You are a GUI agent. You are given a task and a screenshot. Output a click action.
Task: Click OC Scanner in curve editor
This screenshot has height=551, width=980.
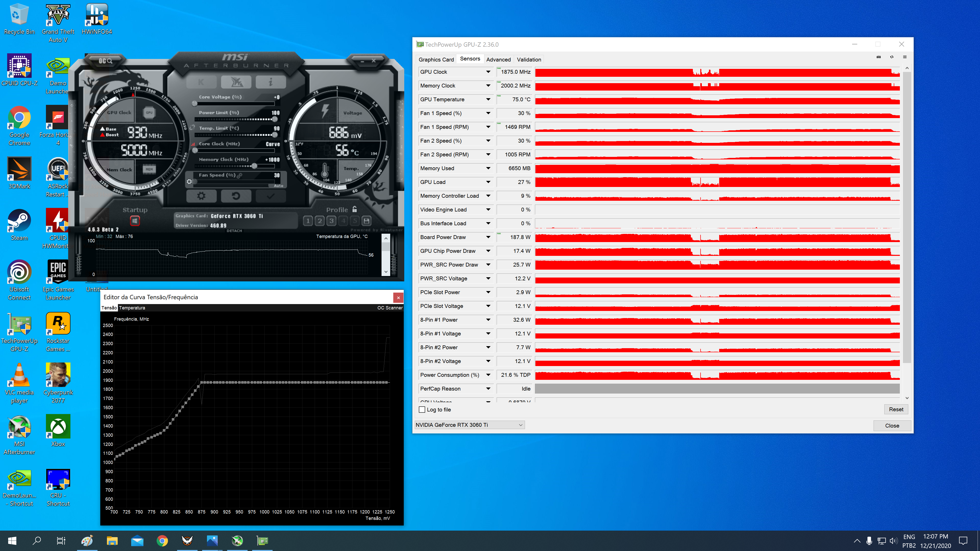390,308
